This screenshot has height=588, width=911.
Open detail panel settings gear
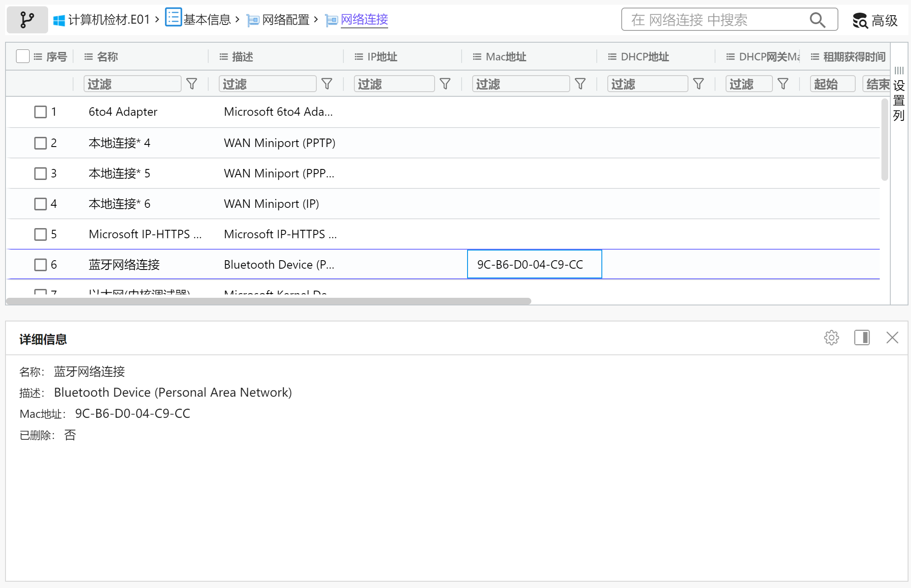click(831, 338)
